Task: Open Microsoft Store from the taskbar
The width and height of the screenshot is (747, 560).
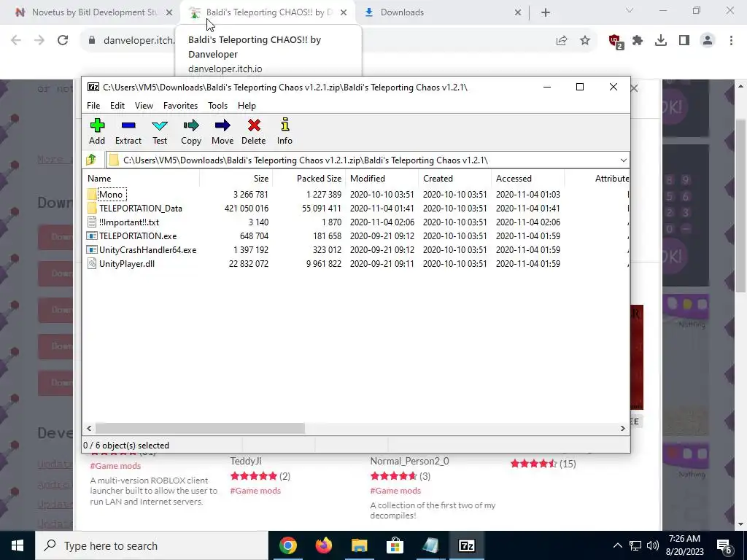Action: (395, 545)
